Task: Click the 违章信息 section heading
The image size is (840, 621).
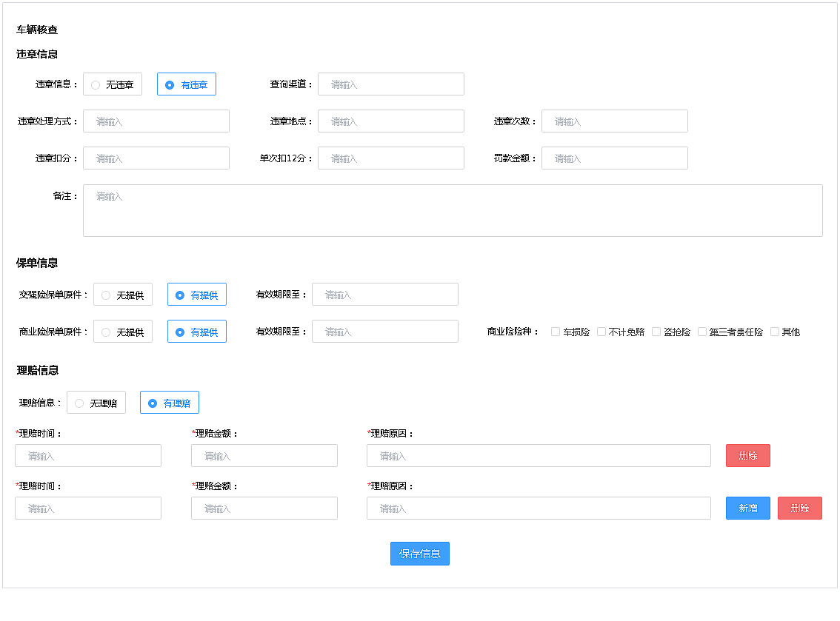Action: click(x=37, y=54)
